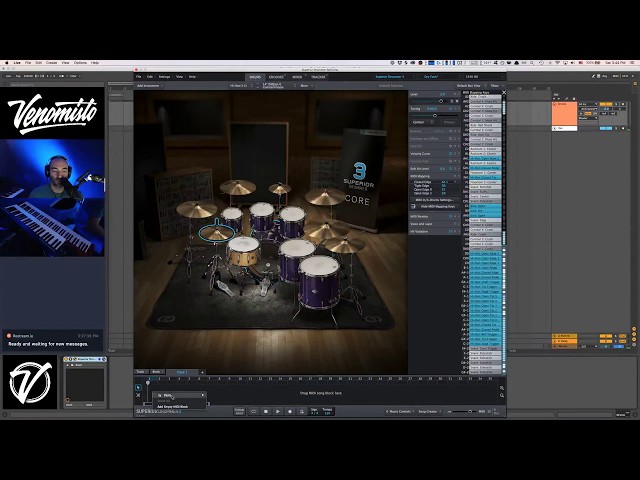Adjust the Tuning slider
The height and width of the screenshot is (480, 640).
[435, 116]
